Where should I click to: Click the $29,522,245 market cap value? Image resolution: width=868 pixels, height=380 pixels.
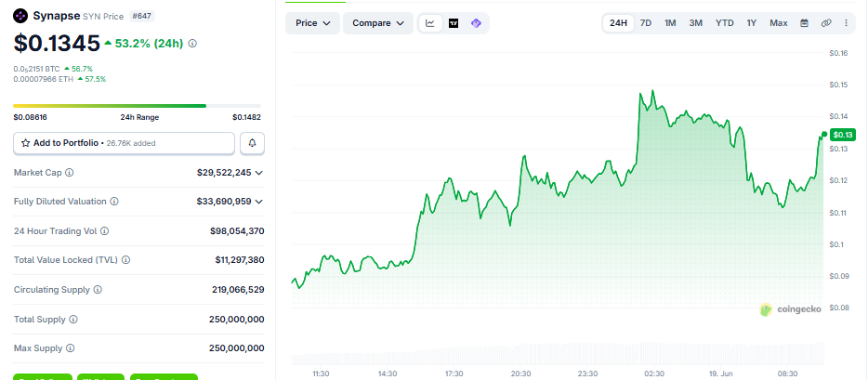(x=224, y=173)
